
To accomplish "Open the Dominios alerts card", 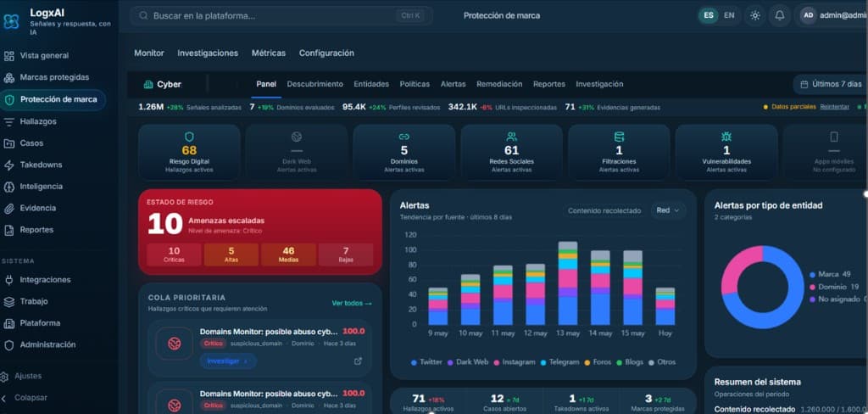I will pyautogui.click(x=404, y=153).
